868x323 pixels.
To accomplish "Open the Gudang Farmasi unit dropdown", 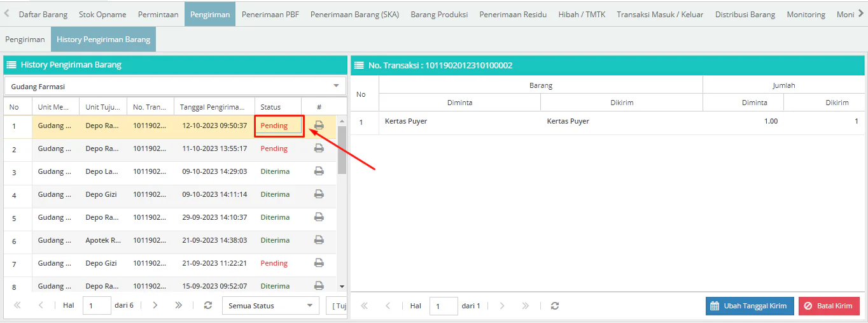I will [175, 86].
